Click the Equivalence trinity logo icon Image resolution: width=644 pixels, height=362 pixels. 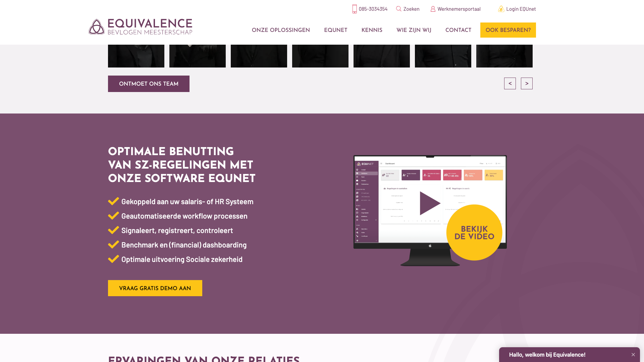click(97, 27)
